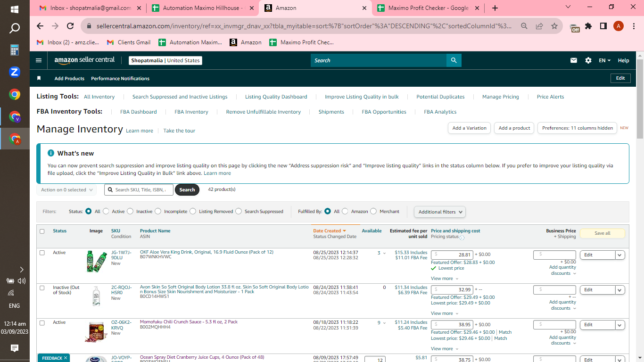The image size is (644, 362).
Task: Select Status filter Active radio
Action: coord(106,211)
